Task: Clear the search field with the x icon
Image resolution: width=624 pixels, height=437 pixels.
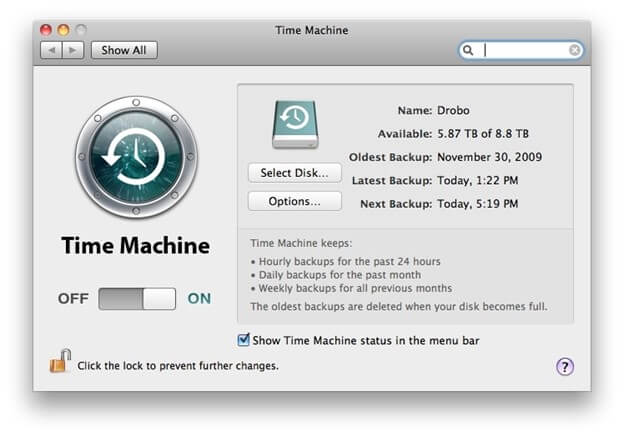Action: (x=574, y=50)
